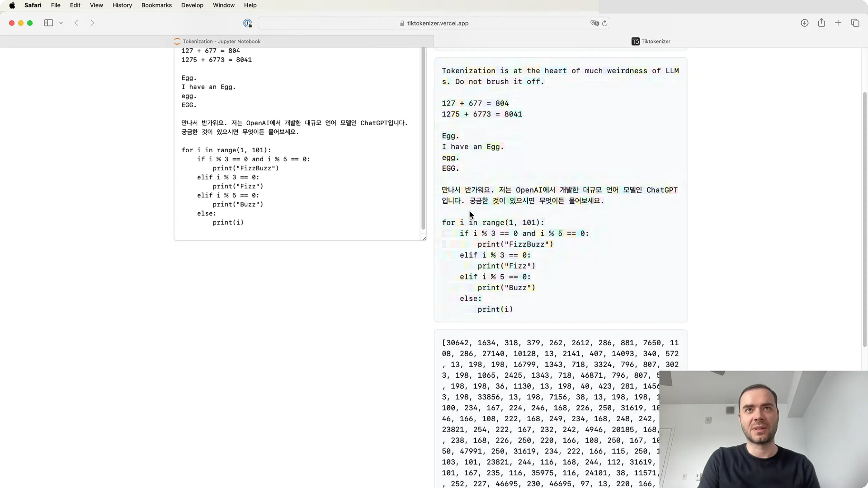Click the 'I have an Egg.' line in the token view
This screenshot has width=868, height=488.
pos(473,147)
